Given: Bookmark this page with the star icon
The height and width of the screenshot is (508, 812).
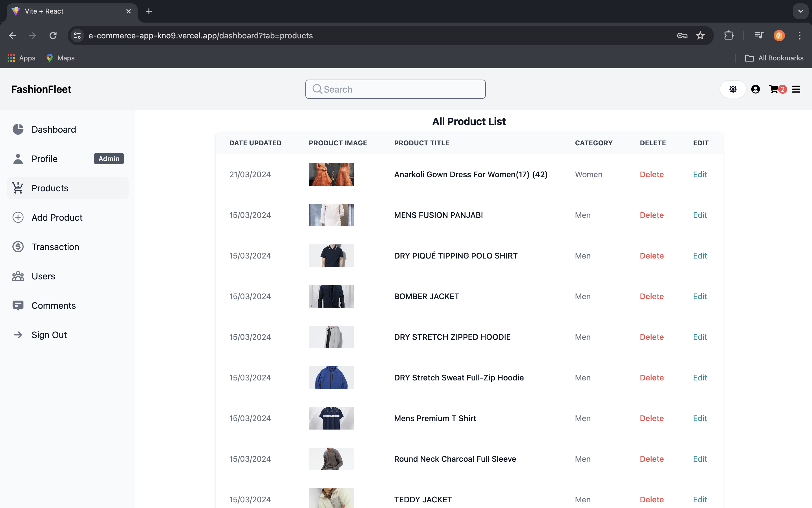Looking at the screenshot, I should coord(700,35).
